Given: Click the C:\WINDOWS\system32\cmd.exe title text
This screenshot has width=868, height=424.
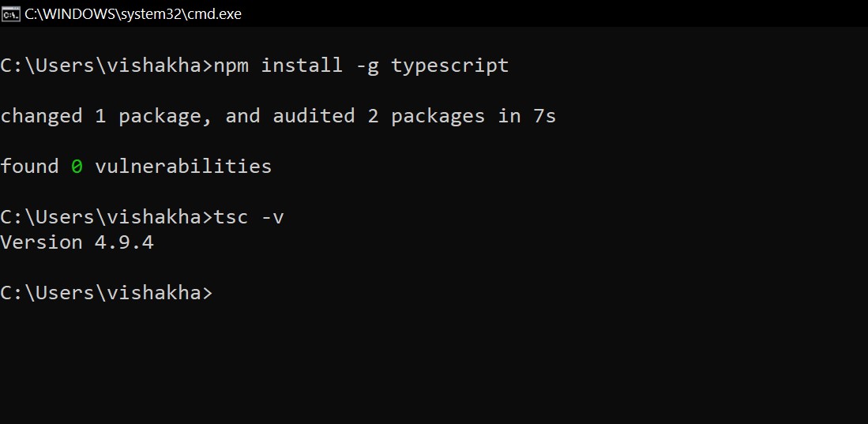Looking at the screenshot, I should [133, 13].
